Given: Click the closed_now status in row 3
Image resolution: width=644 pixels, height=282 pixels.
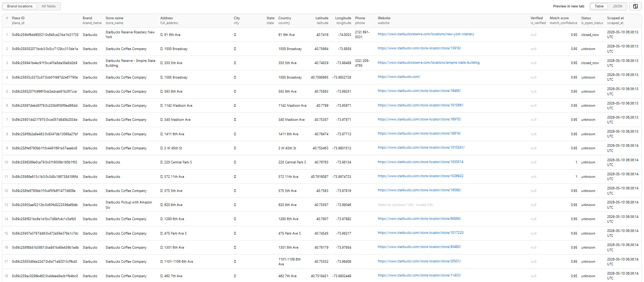Looking at the screenshot, I should coord(590,63).
